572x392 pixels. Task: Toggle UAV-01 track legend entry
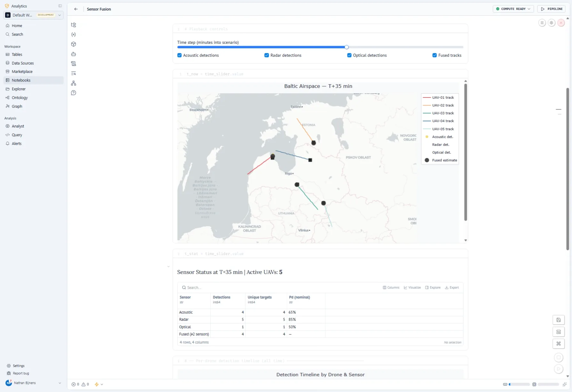coord(438,97)
